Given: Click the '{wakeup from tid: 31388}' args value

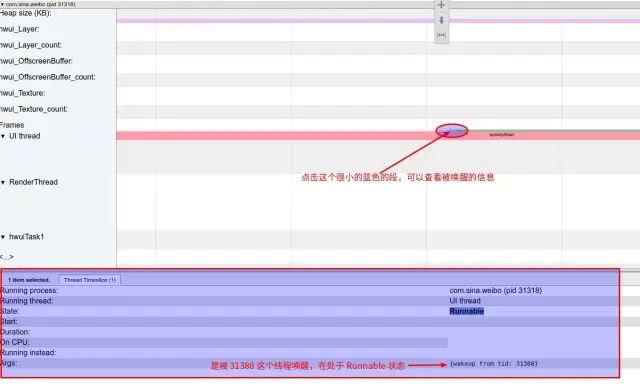Looking at the screenshot, I should click(x=493, y=364).
